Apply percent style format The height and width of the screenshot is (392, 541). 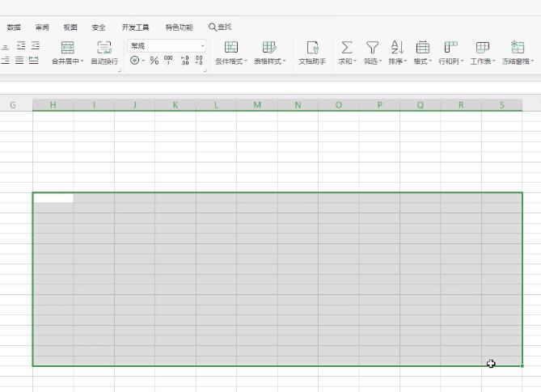pyautogui.click(x=154, y=61)
